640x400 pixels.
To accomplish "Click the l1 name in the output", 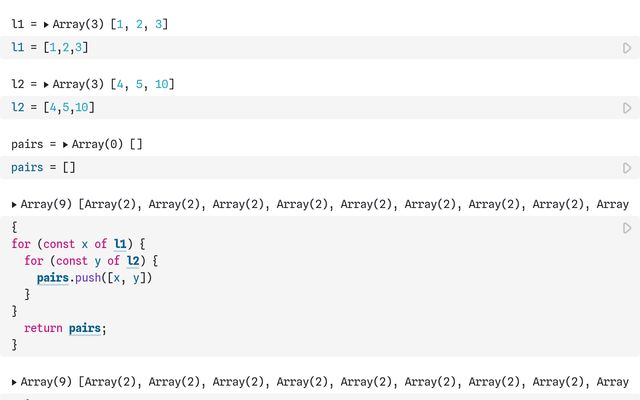I will (18, 24).
